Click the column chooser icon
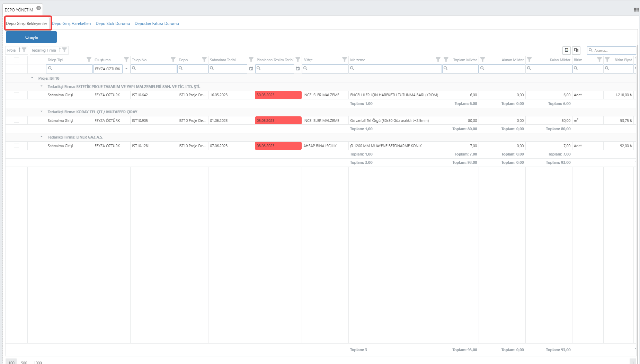 pyautogui.click(x=576, y=50)
